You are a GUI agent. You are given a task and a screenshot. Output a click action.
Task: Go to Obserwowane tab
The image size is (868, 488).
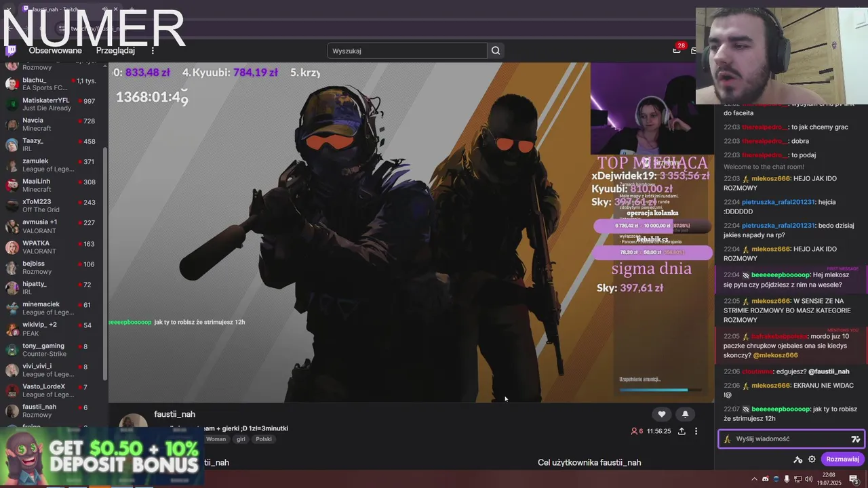tap(55, 51)
